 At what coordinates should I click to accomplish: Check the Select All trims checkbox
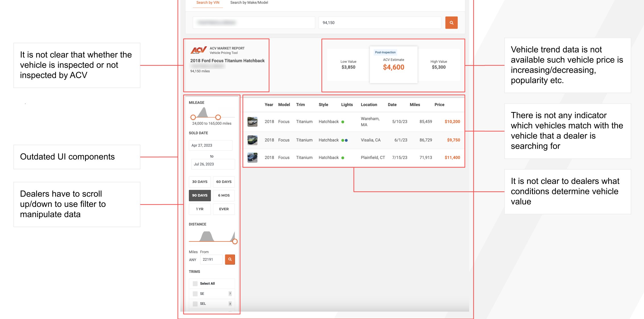(195, 283)
